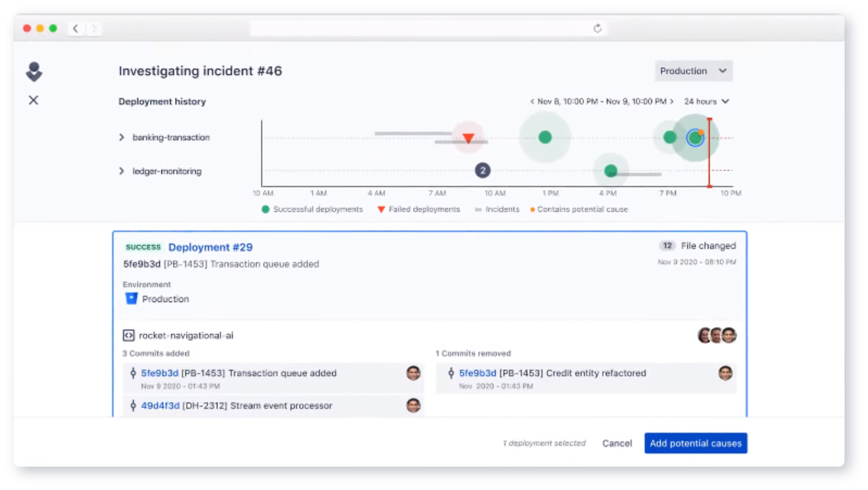868x490 pixels.
Task: Expand the banking-transaction row
Action: click(122, 137)
